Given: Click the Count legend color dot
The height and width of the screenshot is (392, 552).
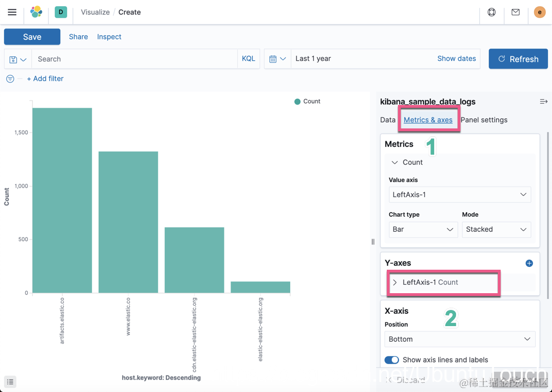Looking at the screenshot, I should tap(297, 102).
